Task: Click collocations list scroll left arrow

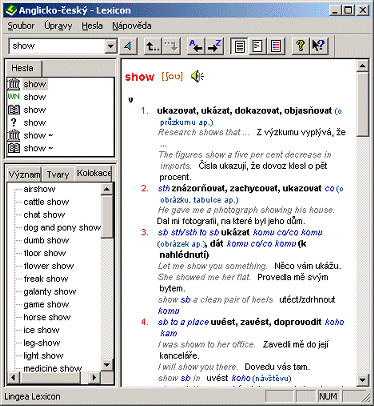Action: click(13, 377)
